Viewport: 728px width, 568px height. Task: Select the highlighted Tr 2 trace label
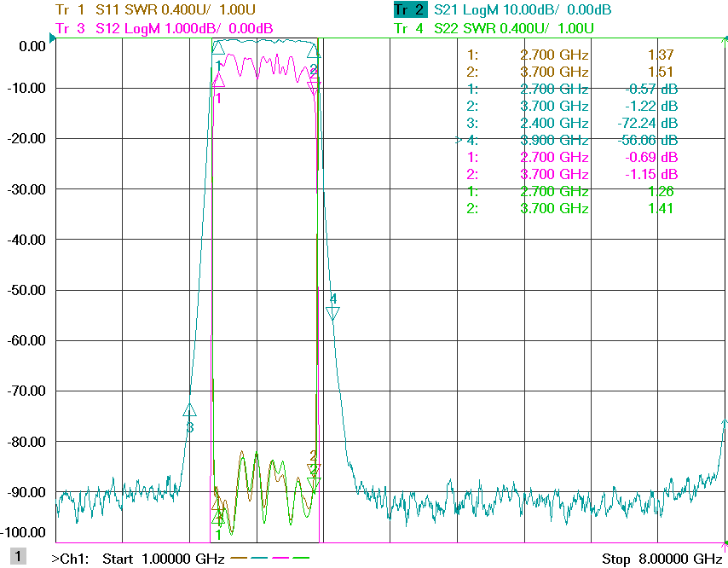tap(410, 9)
